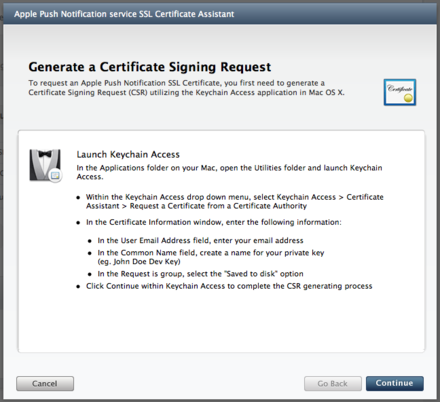Click the User Email Address field instruction
Viewport: 440px width, 402px height.
point(200,240)
